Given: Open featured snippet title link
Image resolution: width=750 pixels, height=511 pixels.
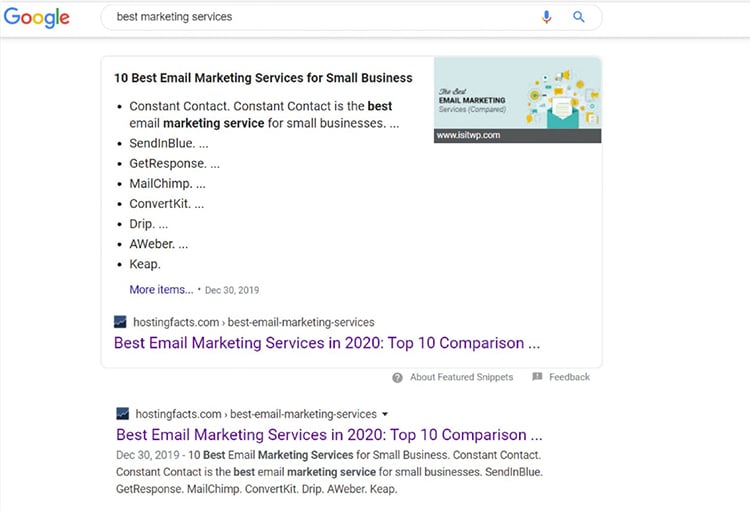Looking at the screenshot, I should 327,343.
